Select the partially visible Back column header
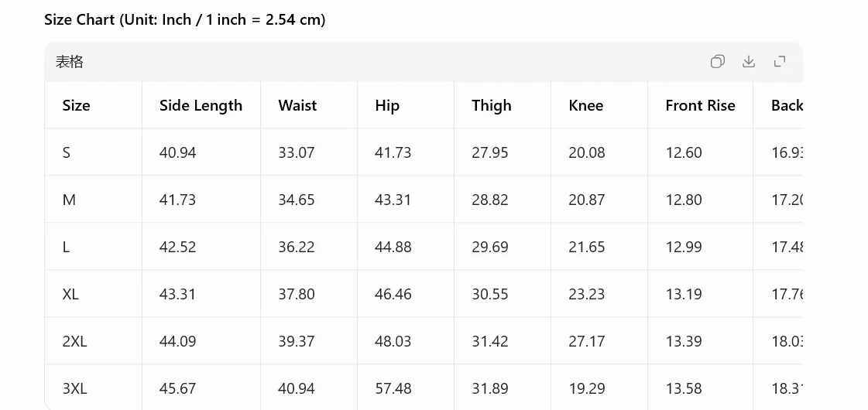Image resolution: width=868 pixels, height=410 pixels. click(787, 105)
